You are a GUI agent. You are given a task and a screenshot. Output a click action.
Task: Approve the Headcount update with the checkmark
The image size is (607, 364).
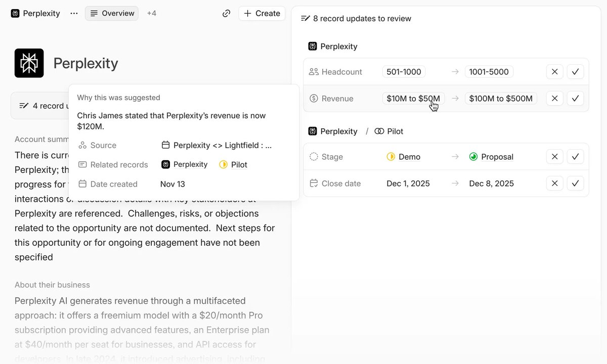point(575,72)
